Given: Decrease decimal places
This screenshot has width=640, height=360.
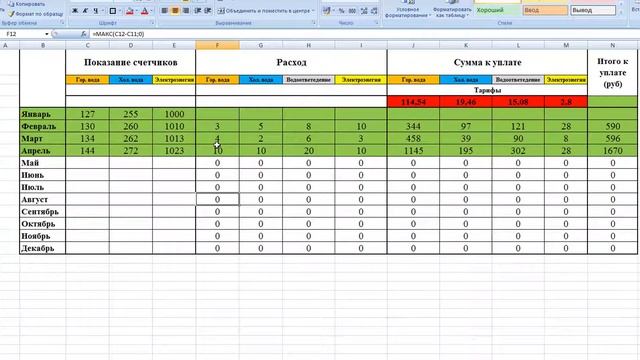Looking at the screenshot, I should 374,11.
